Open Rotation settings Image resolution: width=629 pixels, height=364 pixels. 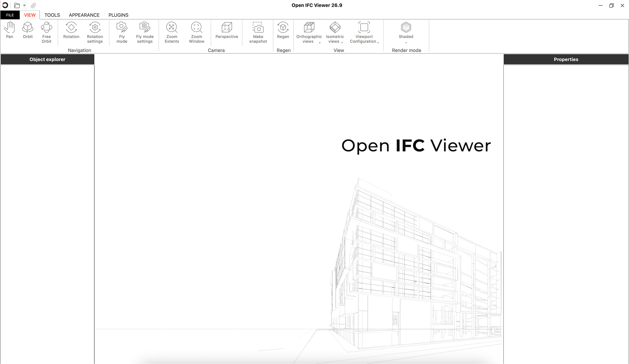tap(95, 32)
